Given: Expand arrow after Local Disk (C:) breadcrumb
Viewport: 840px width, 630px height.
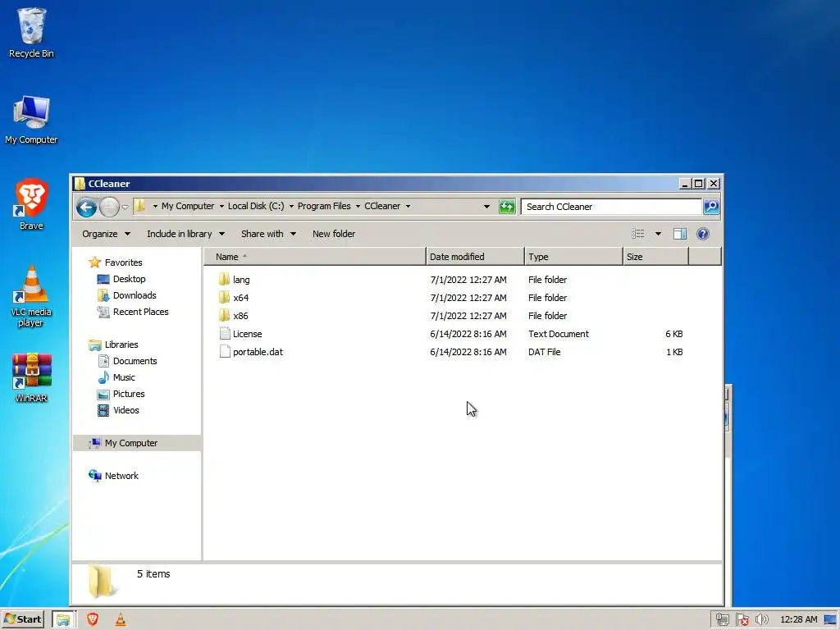Looking at the screenshot, I should pos(291,206).
